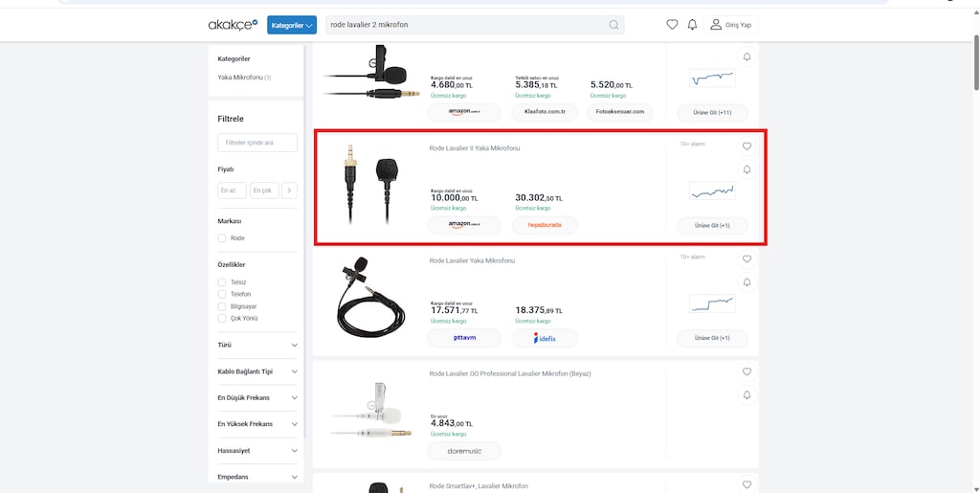Favorite the Rode Smartlav+ Lavalier Mikrofon
980x493 pixels.
(x=746, y=484)
